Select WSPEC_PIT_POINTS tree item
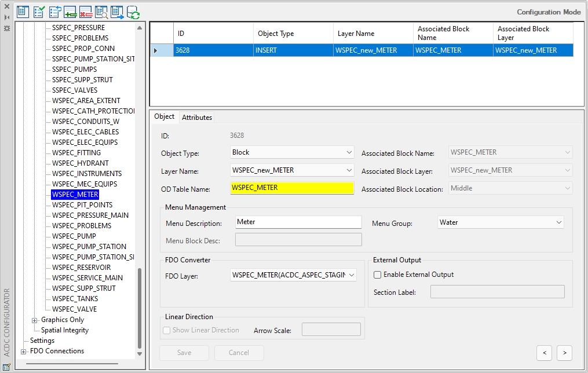 point(82,205)
